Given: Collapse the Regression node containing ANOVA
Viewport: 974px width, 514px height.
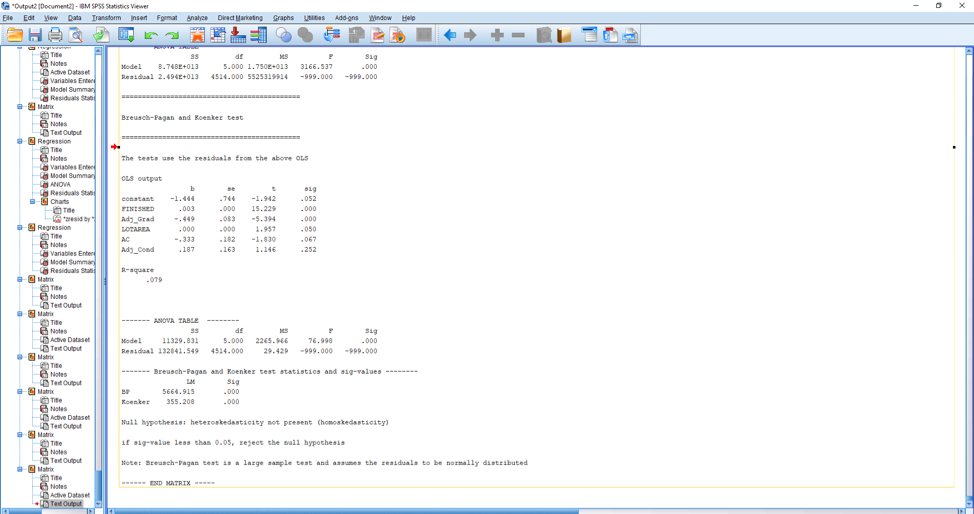Looking at the screenshot, I should [20, 141].
